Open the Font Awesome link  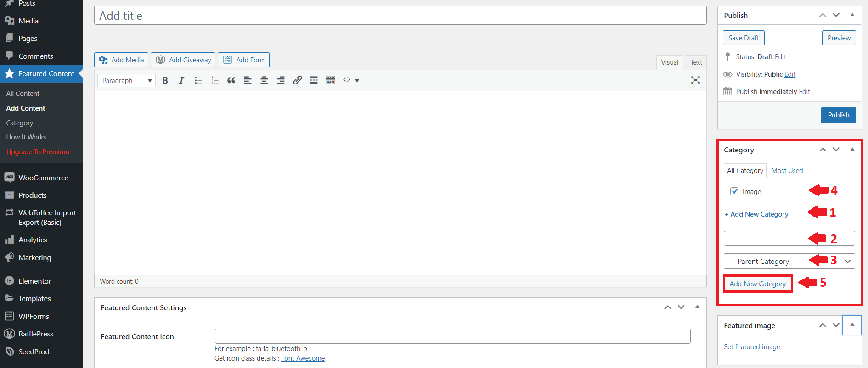pos(303,358)
